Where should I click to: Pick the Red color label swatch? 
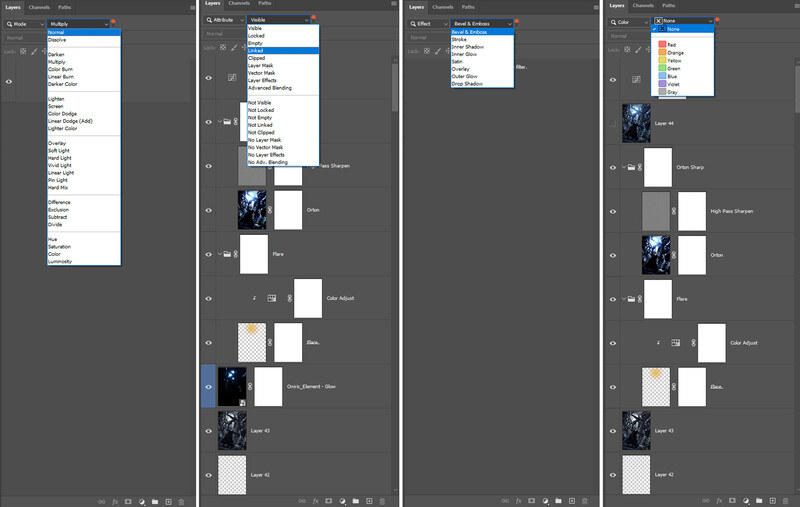(x=662, y=44)
